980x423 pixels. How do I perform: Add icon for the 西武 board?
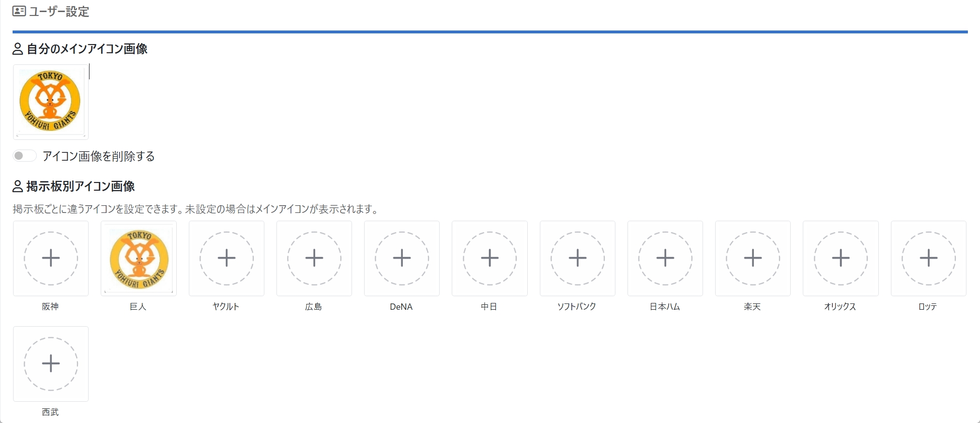(51, 363)
